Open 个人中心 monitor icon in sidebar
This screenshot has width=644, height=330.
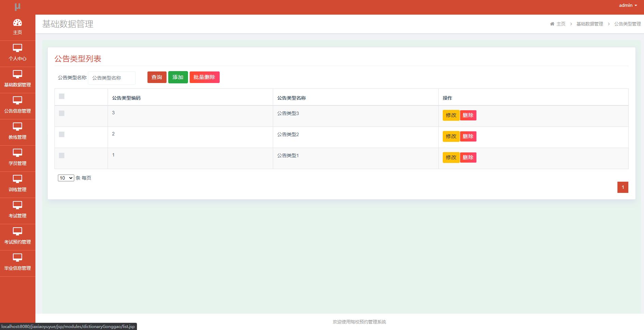(17, 48)
